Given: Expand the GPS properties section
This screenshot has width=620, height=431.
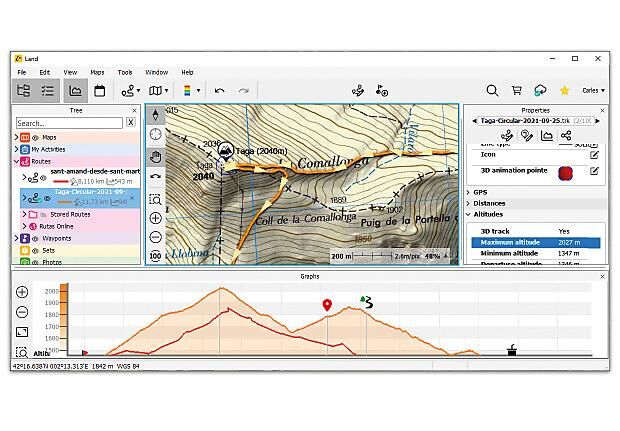Looking at the screenshot, I should click(468, 193).
